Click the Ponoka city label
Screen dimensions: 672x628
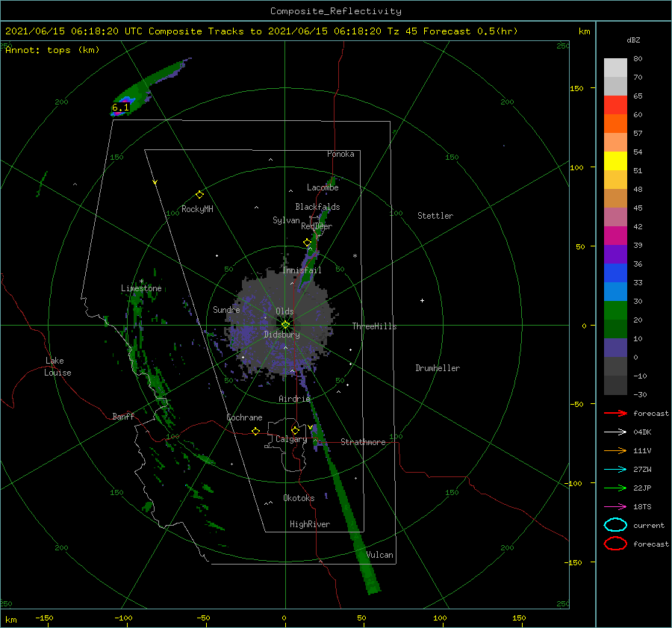pos(340,154)
